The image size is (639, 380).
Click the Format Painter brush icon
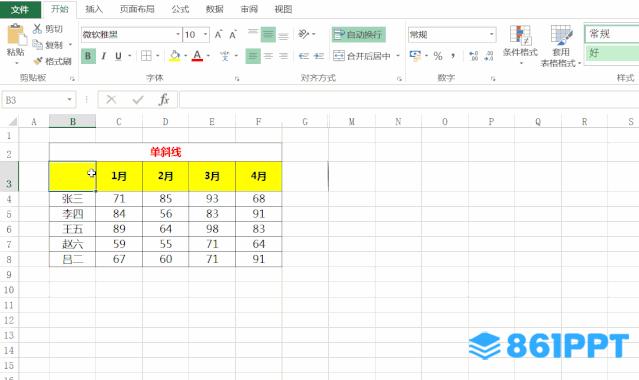[38, 61]
